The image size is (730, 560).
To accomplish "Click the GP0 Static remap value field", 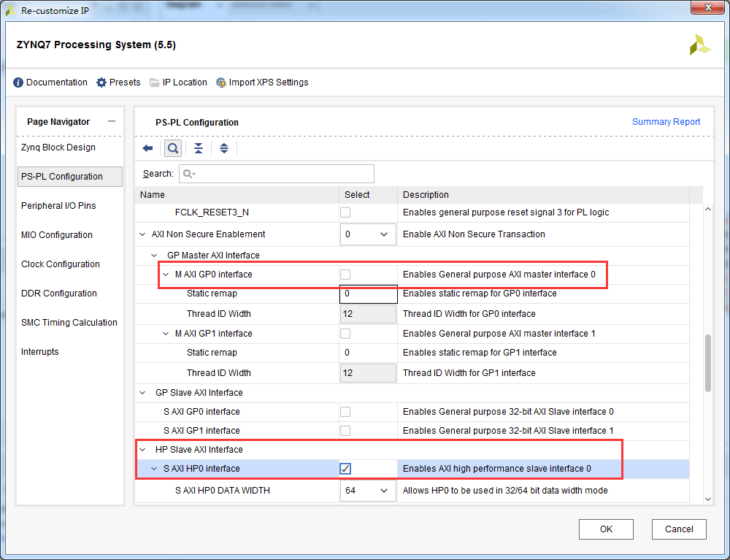I will pos(368,294).
